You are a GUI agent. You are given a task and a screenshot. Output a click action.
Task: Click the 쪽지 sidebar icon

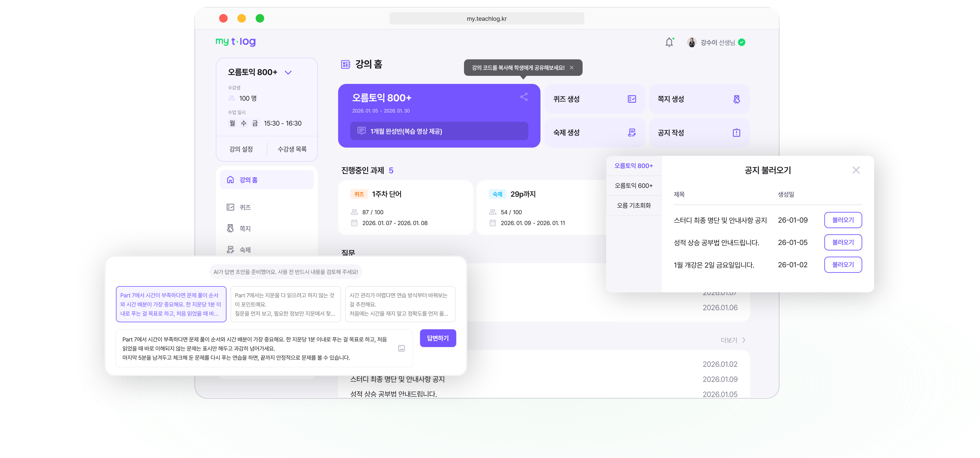[230, 228]
